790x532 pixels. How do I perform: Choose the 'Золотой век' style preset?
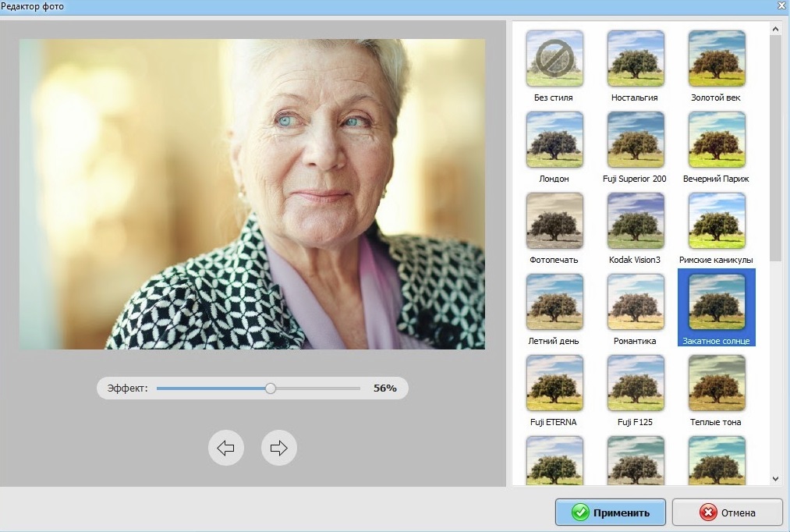(717, 59)
